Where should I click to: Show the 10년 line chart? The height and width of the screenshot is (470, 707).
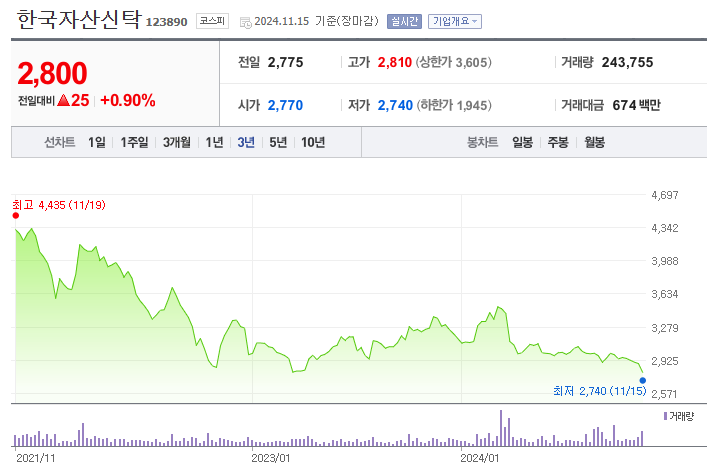coord(313,143)
